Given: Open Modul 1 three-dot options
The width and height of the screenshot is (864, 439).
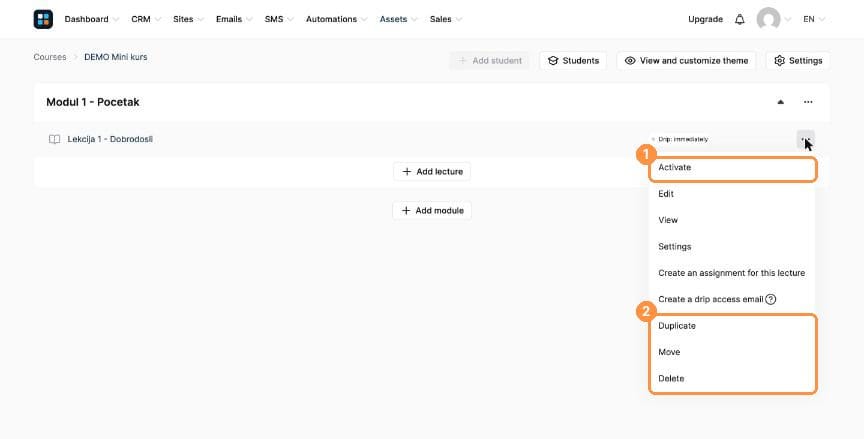Looking at the screenshot, I should pyautogui.click(x=808, y=102).
